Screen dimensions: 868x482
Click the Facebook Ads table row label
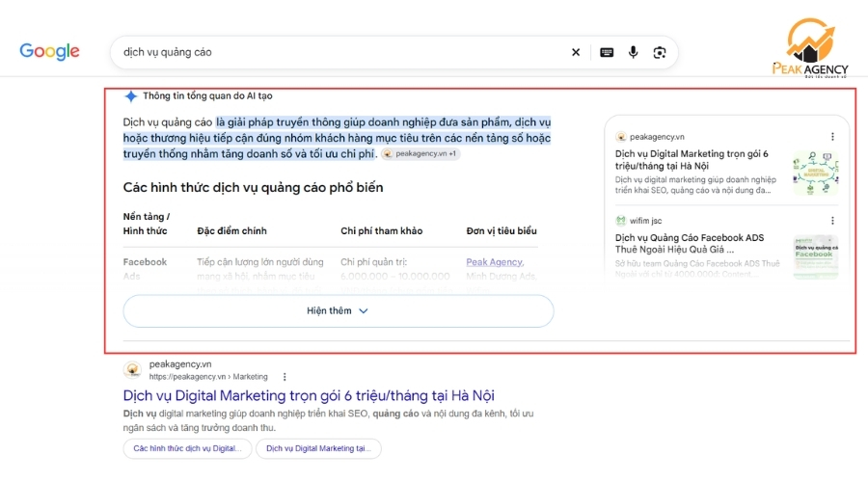[x=145, y=269]
